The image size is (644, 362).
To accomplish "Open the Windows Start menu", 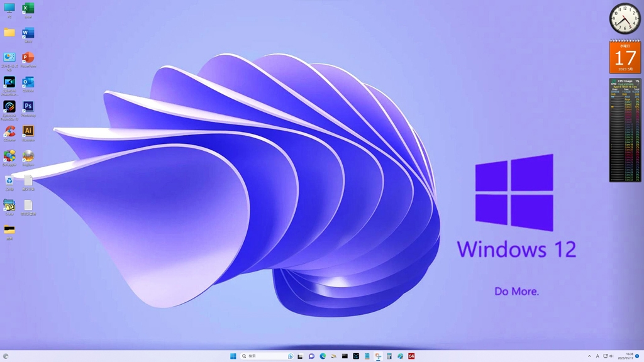I will [233, 356].
